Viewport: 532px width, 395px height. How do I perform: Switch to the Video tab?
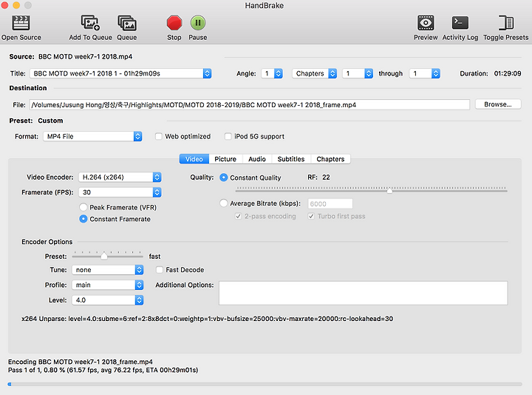click(194, 159)
